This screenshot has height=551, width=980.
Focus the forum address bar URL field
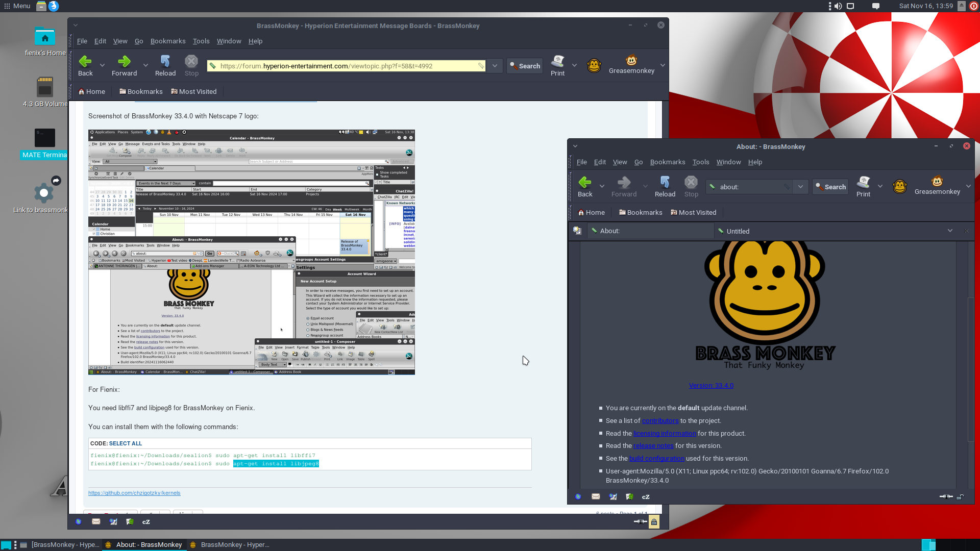click(x=348, y=66)
